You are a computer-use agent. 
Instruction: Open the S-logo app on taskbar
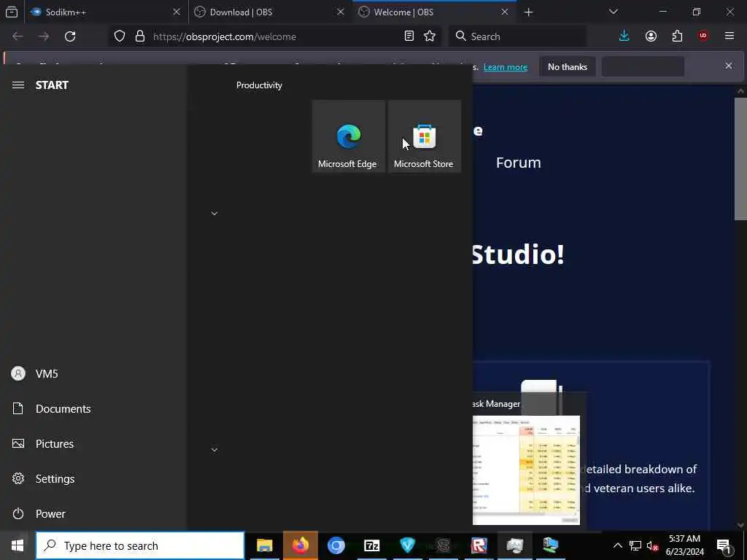click(x=443, y=545)
